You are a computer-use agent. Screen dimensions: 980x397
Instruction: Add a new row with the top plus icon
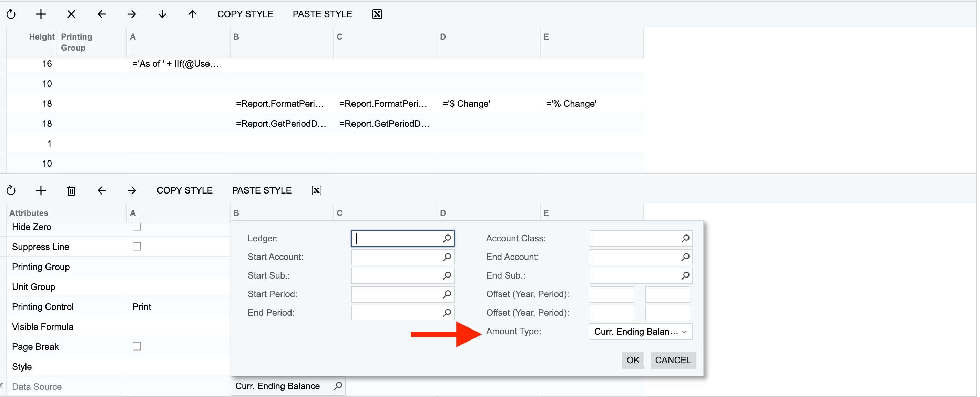(x=41, y=14)
